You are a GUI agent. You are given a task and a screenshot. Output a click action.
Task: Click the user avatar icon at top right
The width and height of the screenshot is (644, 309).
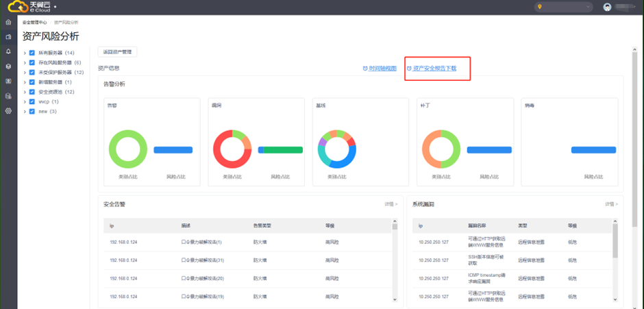tap(607, 7)
